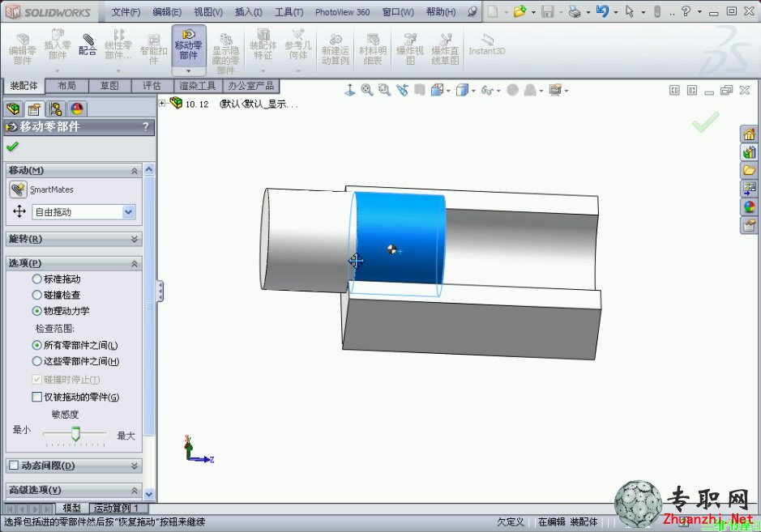The image size is (761, 532).
Task: Collapse the Advanced Options (高级选项) section
Action: tap(134, 491)
